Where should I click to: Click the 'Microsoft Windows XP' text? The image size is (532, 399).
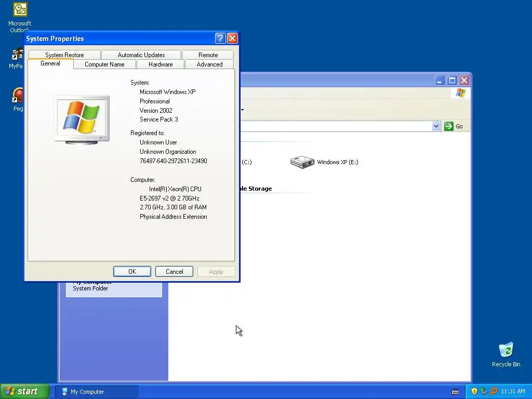168,92
